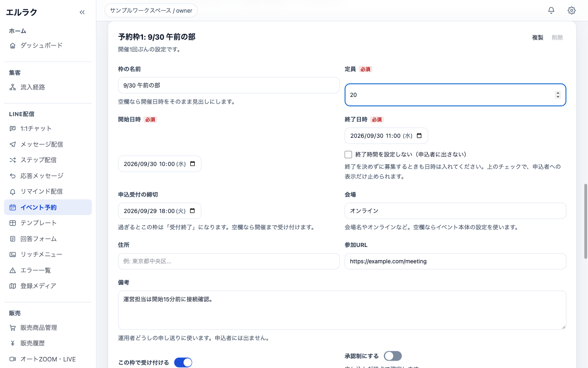Screen dimensions: 588x368
Task: Go to テンプレート in the sidebar
Action: 48,223
